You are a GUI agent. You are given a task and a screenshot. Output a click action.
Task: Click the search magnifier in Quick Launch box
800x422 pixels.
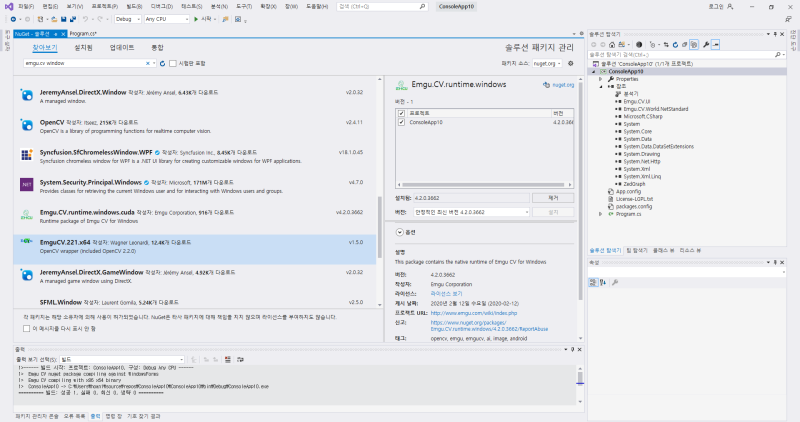422,7
